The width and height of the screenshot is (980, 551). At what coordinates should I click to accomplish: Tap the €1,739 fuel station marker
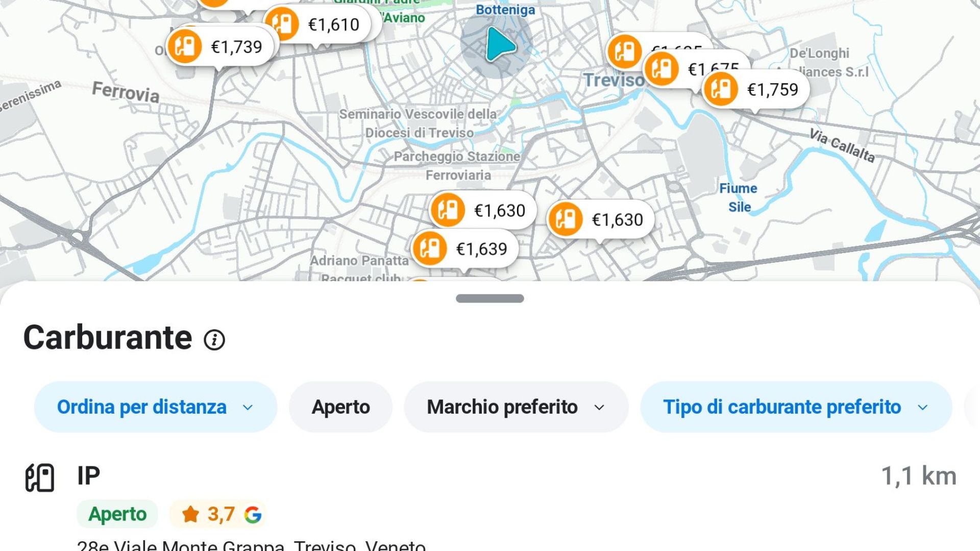220,47
